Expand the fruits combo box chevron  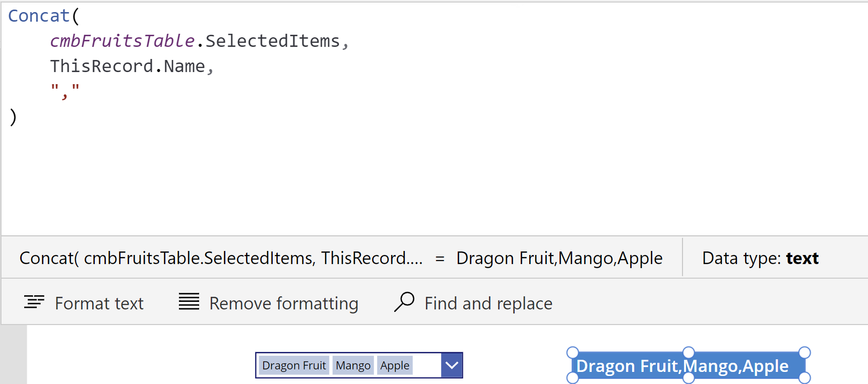click(x=452, y=365)
